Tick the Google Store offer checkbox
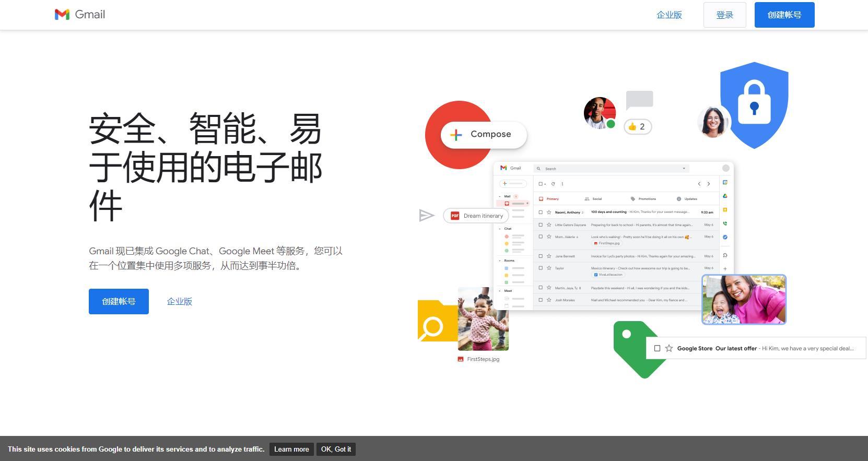 [x=657, y=348]
